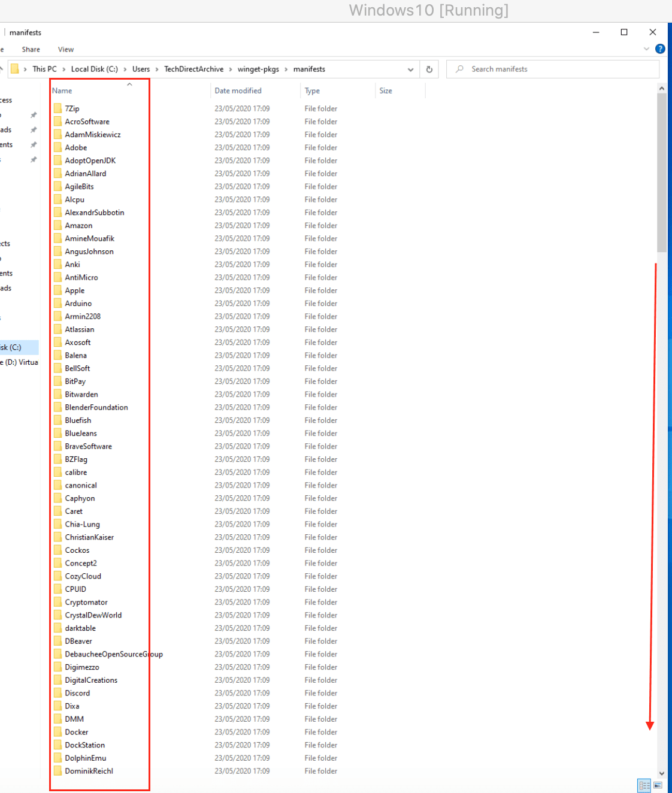Open the Help question mark icon
The image size is (672, 793).
pyautogui.click(x=660, y=49)
